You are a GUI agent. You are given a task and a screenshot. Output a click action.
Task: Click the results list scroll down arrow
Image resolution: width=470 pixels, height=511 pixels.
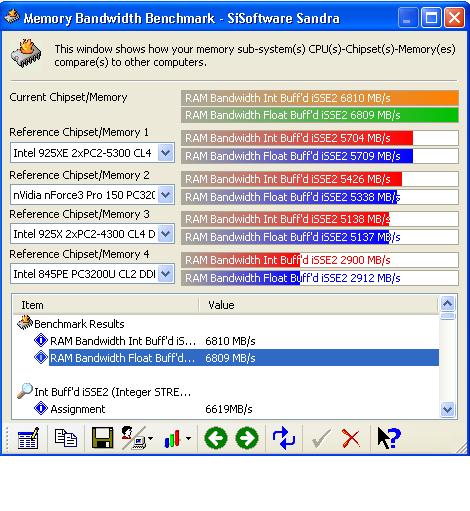[x=447, y=409]
